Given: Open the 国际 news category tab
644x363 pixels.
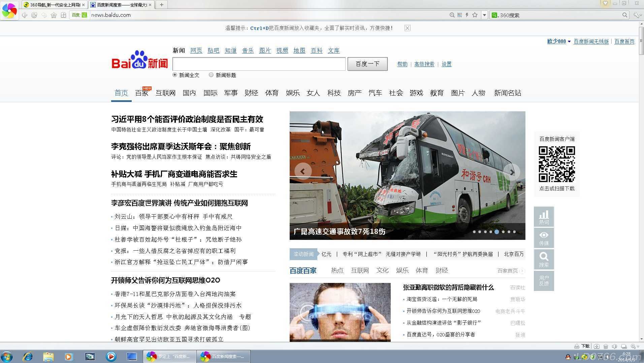Looking at the screenshot, I should tap(210, 93).
